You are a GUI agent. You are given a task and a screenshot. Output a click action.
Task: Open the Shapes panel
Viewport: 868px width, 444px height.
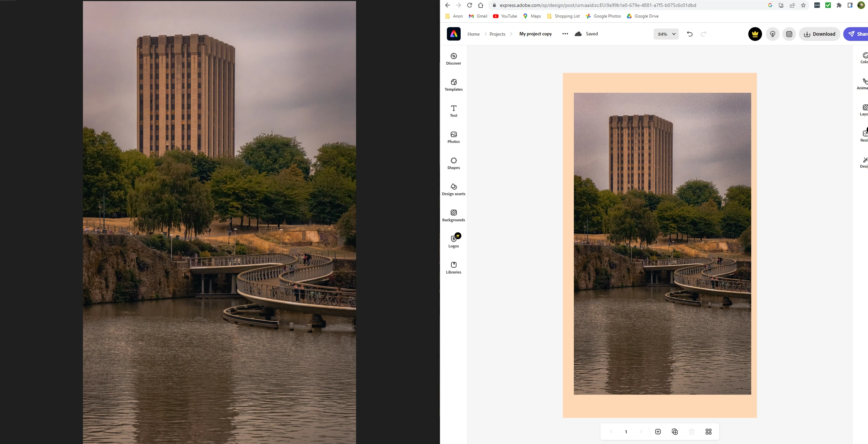[453, 163]
